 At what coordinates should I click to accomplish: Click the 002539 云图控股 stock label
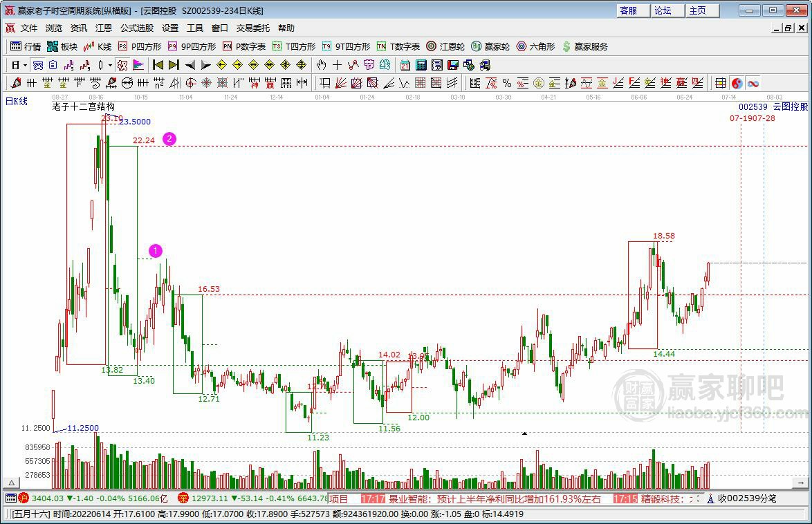tap(773, 106)
